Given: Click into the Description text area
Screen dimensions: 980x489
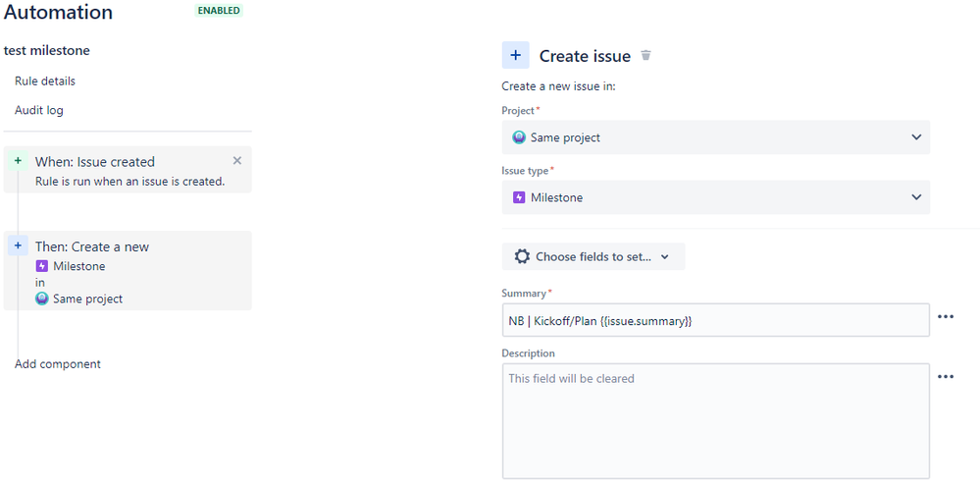Looking at the screenshot, I should [715, 421].
